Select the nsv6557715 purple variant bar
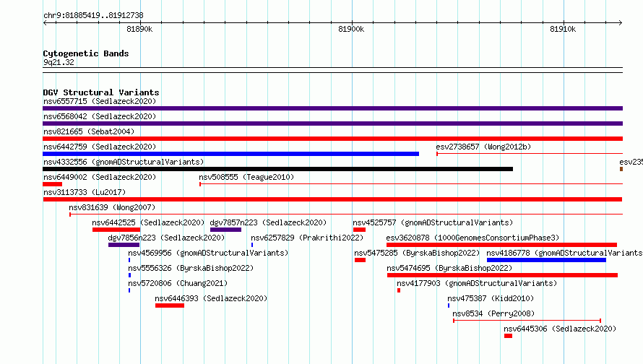Image resolution: width=643 pixels, height=364 pixels. (x=332, y=108)
